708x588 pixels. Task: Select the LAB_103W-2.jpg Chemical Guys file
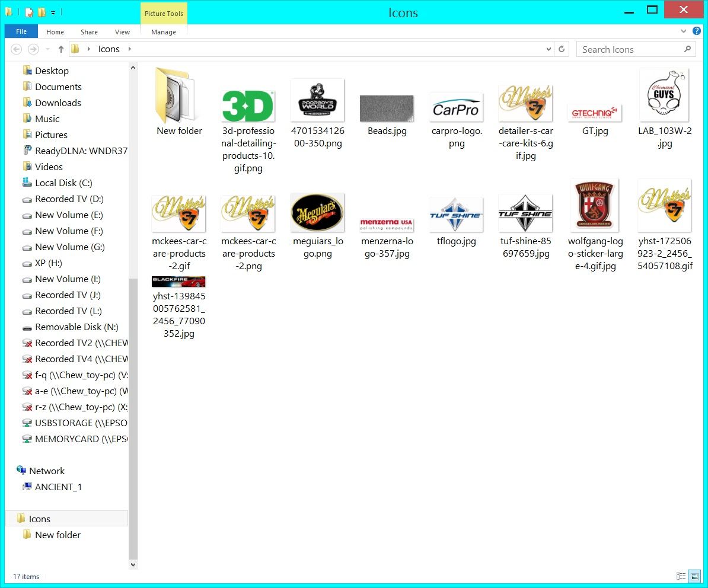665,108
